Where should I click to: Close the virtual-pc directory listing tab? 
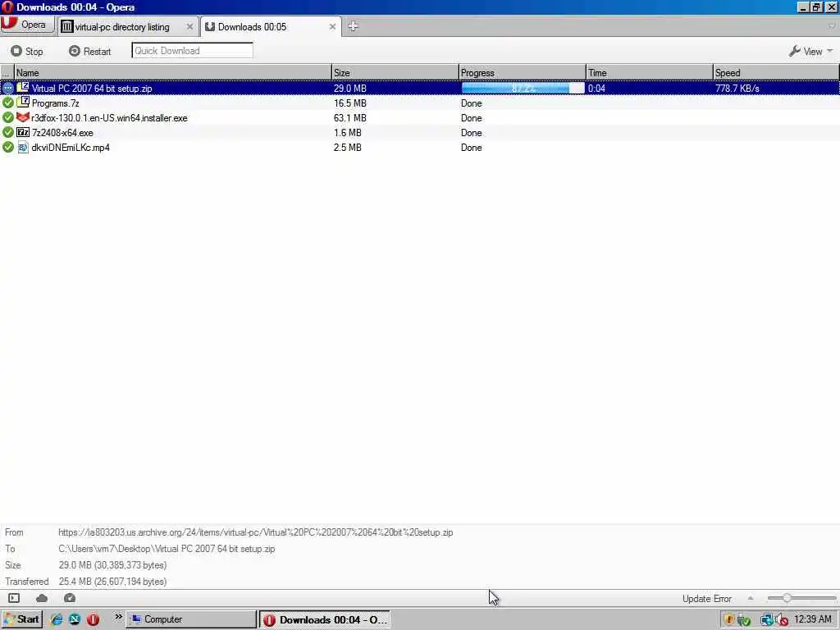pyautogui.click(x=189, y=27)
